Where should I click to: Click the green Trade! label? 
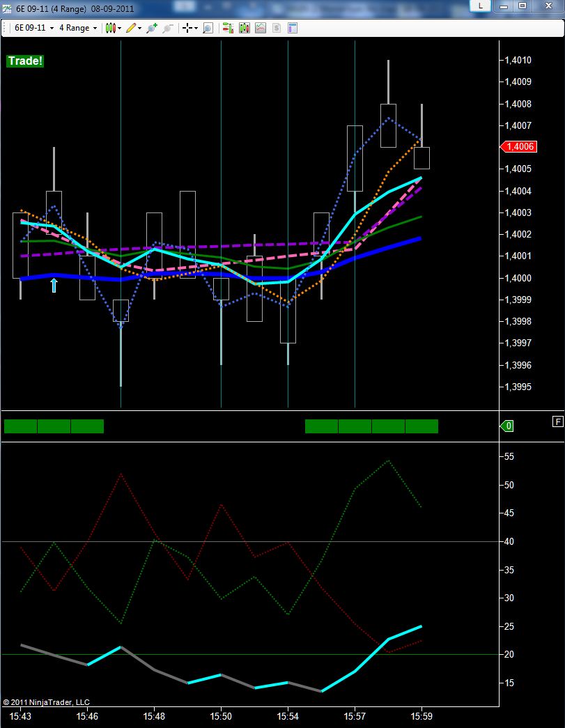pyautogui.click(x=25, y=61)
